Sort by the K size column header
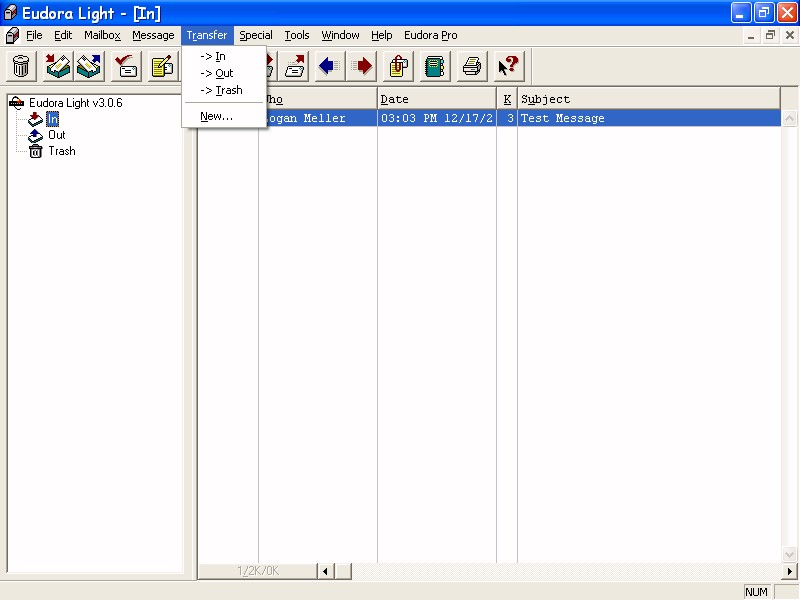 click(x=507, y=99)
